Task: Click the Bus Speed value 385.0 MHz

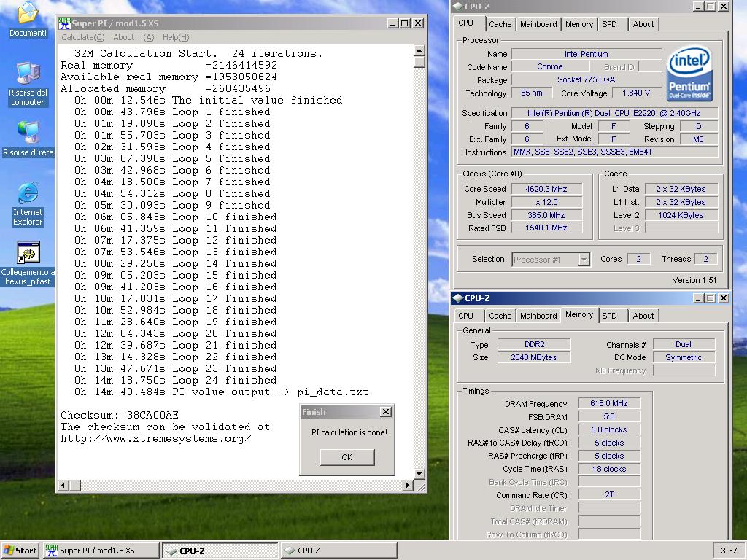Action: pyautogui.click(x=546, y=215)
